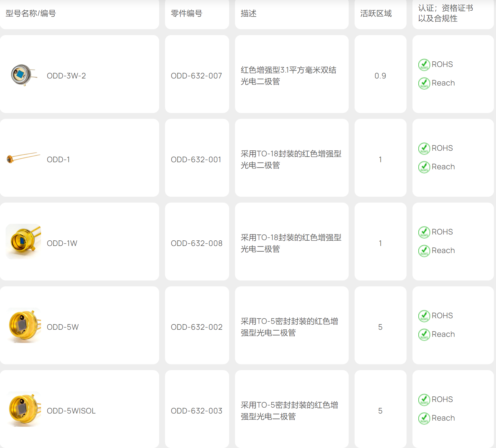Viewport: 496px width, 448px height.
Task: Click the 活跃区域 column header
Action: pos(376,13)
